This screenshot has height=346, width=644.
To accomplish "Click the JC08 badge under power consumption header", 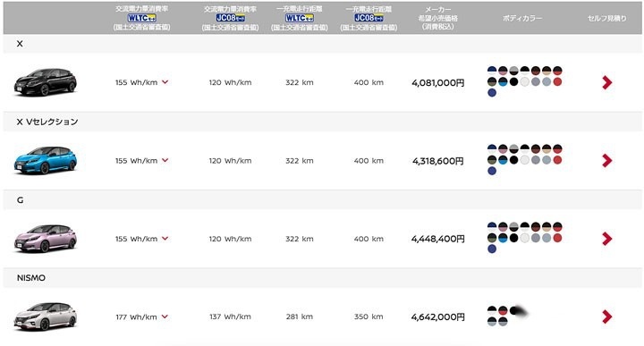I will click(231, 18).
